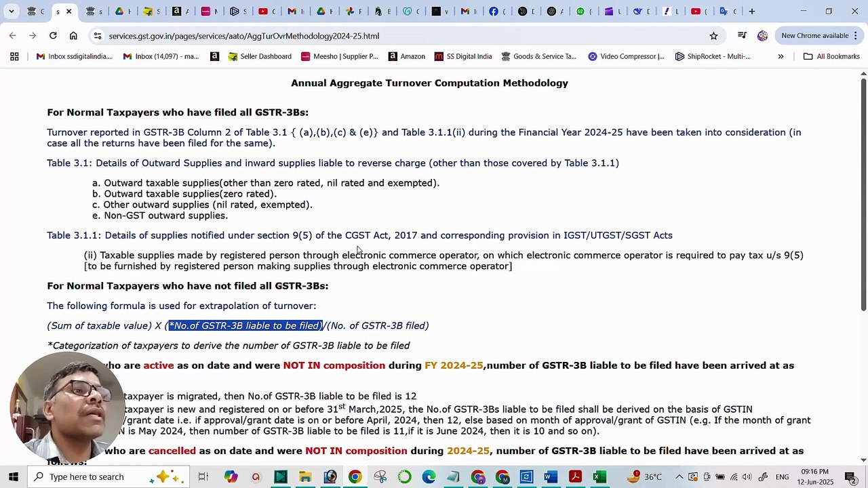Open a new browser tab
The width and height of the screenshot is (868, 488).
[751, 11]
